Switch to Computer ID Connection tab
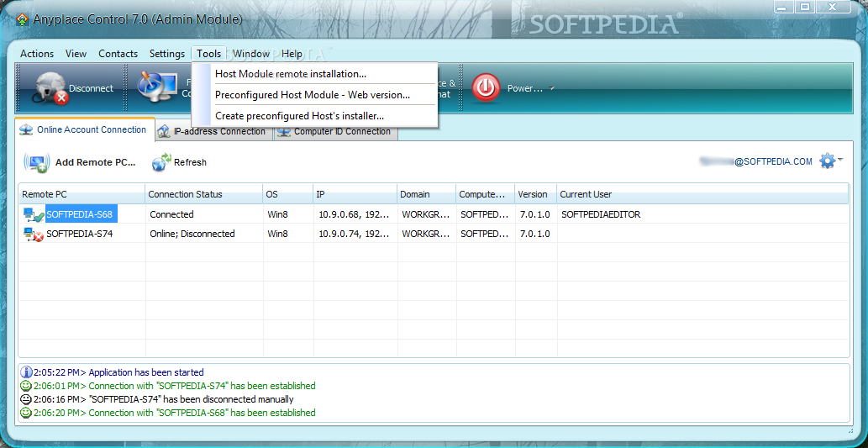Viewport: 868px width, 448px height. tap(335, 132)
